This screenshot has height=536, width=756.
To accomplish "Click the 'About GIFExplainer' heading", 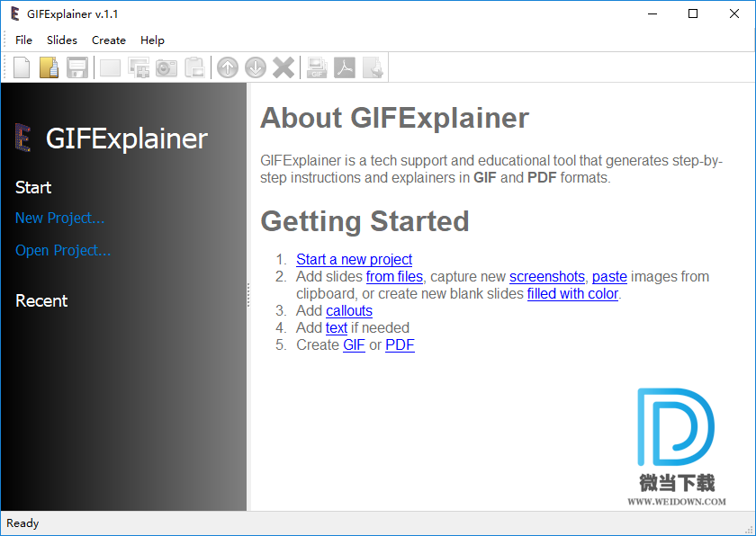I will click(x=394, y=118).
